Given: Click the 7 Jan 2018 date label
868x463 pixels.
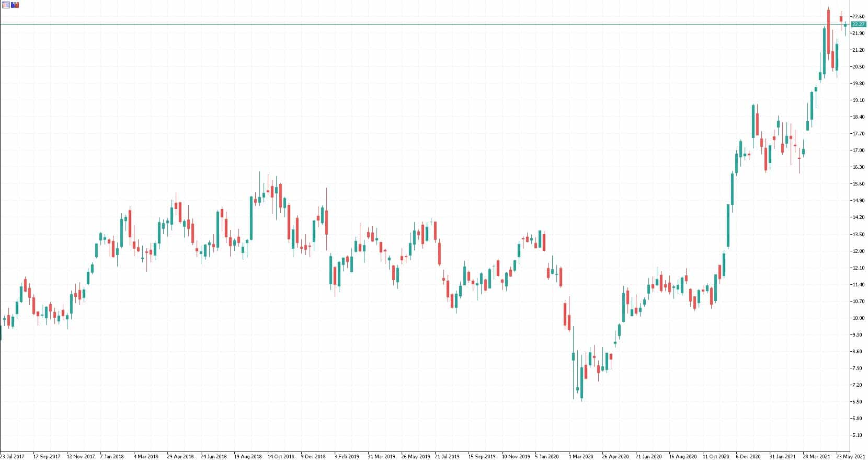Looking at the screenshot, I should tap(112, 456).
